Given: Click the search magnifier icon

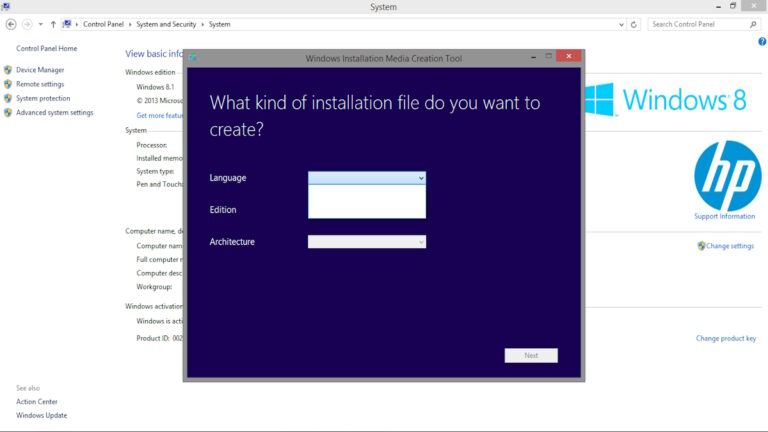Looking at the screenshot, I should click(x=753, y=24).
